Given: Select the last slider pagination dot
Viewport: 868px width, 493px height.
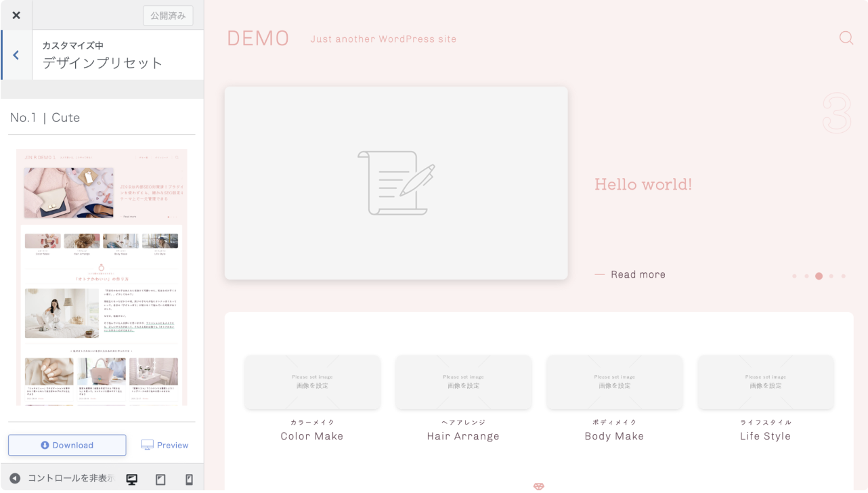Looking at the screenshot, I should (x=844, y=276).
